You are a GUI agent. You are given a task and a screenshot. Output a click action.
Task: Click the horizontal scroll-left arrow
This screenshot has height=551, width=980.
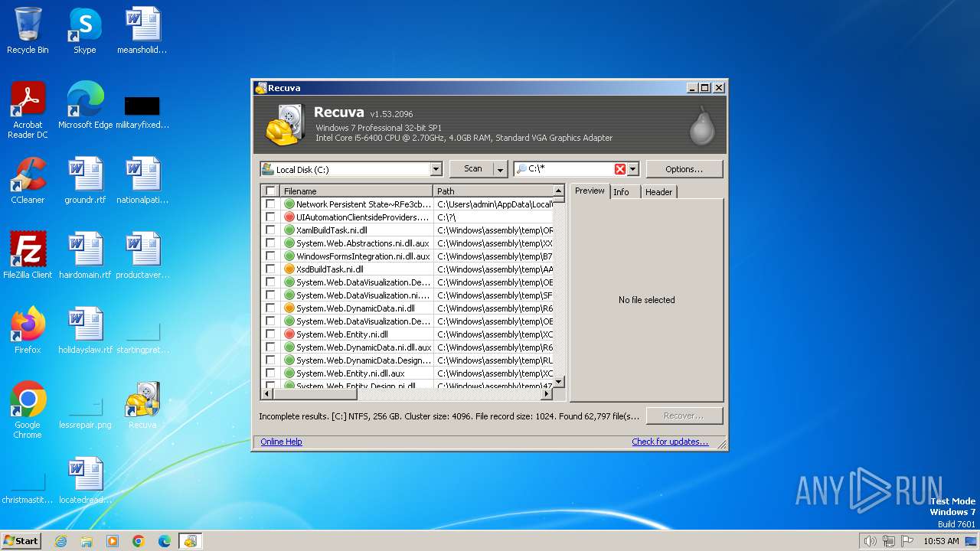click(266, 394)
